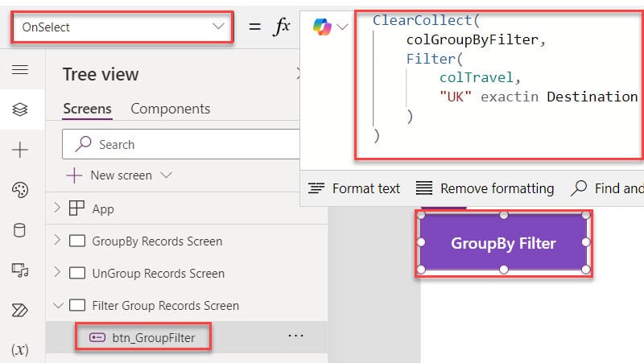The image size is (644, 363).
Task: Click Remove formatting
Action: click(x=485, y=188)
